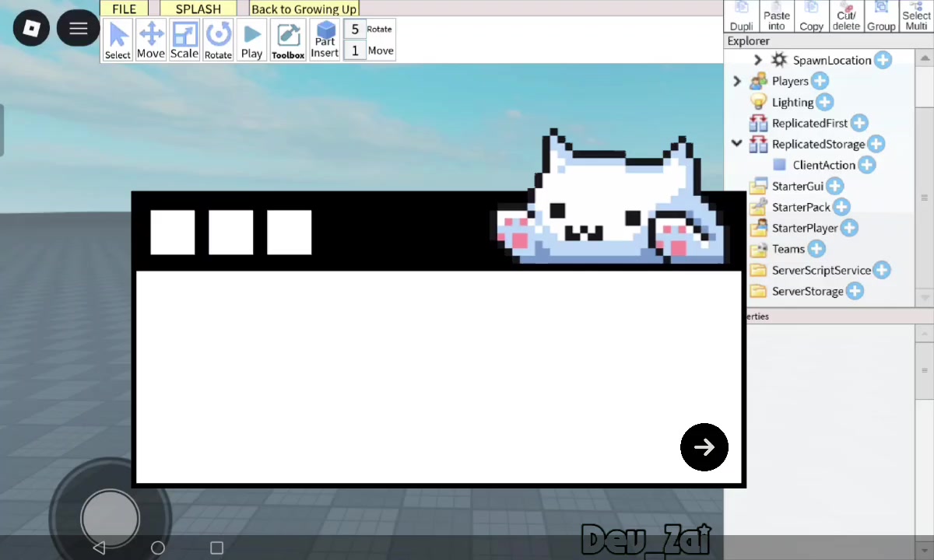Tap the Android recent apps button

(217, 548)
